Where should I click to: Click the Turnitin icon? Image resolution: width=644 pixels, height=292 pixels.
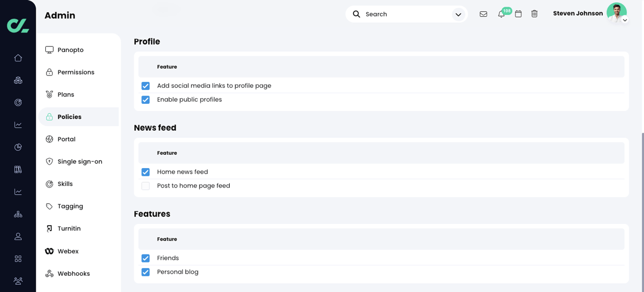point(49,229)
